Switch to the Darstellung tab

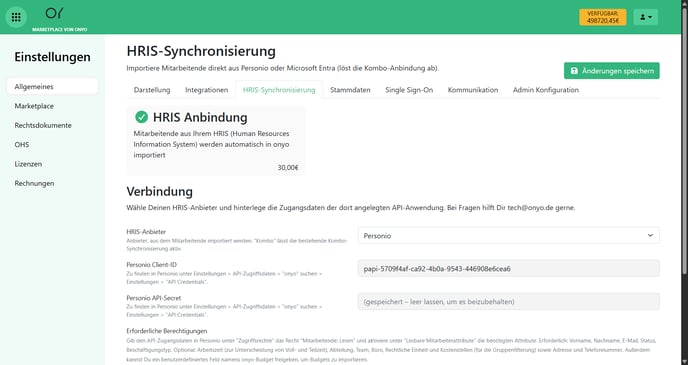point(152,89)
